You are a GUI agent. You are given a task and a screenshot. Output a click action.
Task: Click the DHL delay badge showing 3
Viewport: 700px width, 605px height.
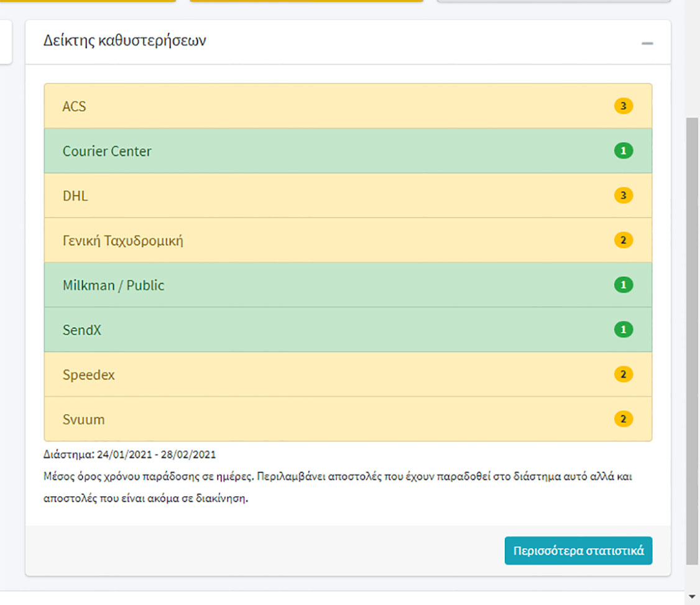pyautogui.click(x=623, y=196)
